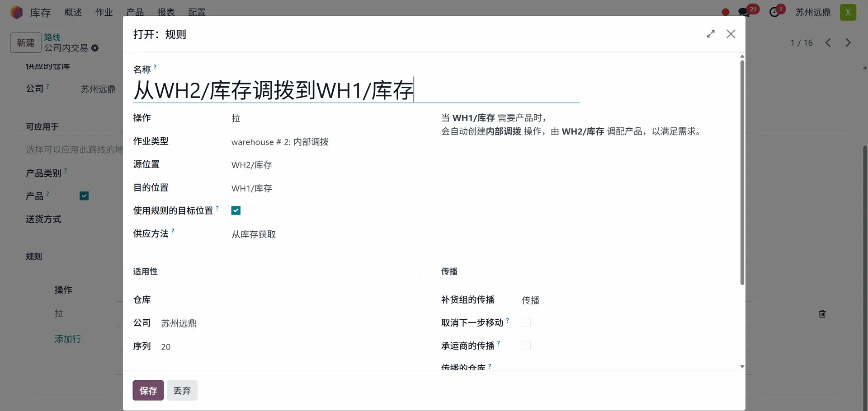The width and height of the screenshot is (868, 411).
Task: Go to next record with right chevron
Action: pyautogui.click(x=848, y=42)
